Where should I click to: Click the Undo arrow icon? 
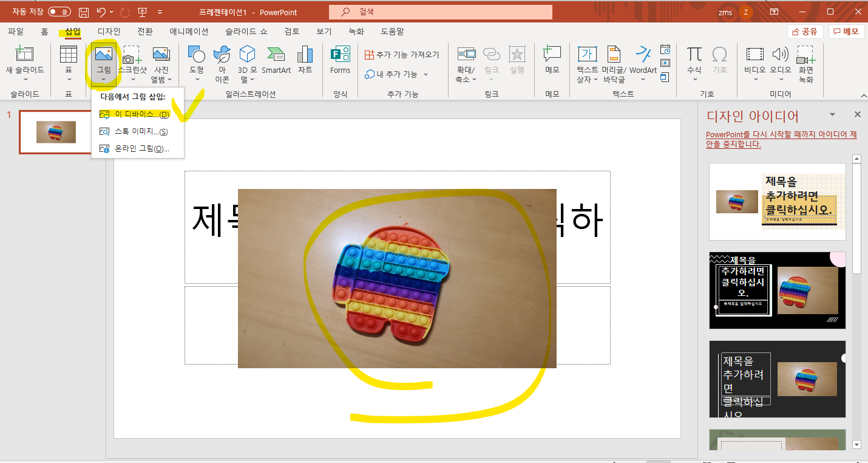(x=101, y=12)
